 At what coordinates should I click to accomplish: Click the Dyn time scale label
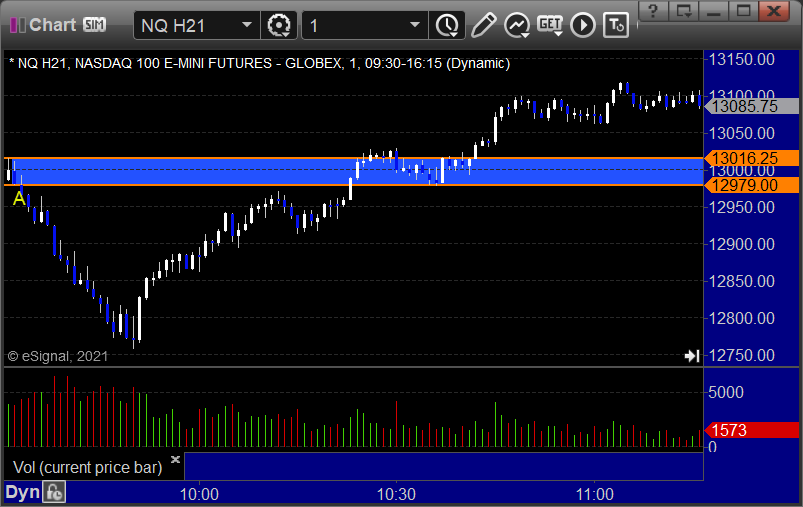click(x=23, y=493)
